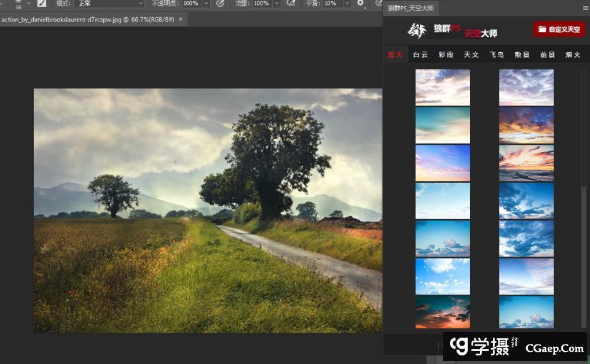Expand the 不透明度 opacity slider arrow

206,4
